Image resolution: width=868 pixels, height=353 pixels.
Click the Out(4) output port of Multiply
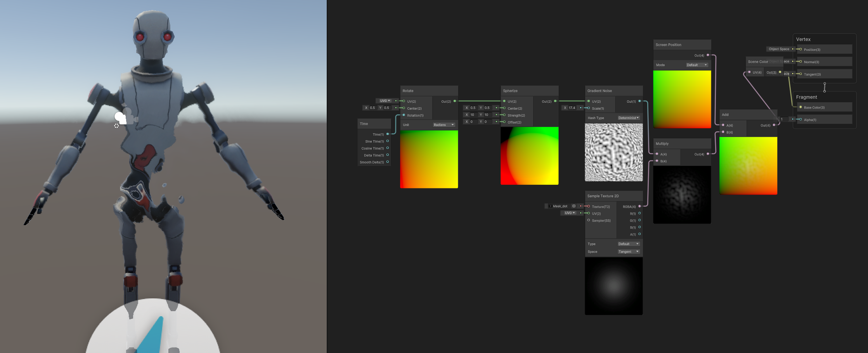(x=708, y=154)
